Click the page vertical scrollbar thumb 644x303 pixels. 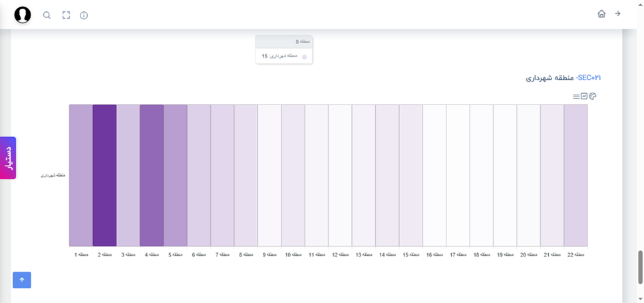pyautogui.click(x=640, y=267)
